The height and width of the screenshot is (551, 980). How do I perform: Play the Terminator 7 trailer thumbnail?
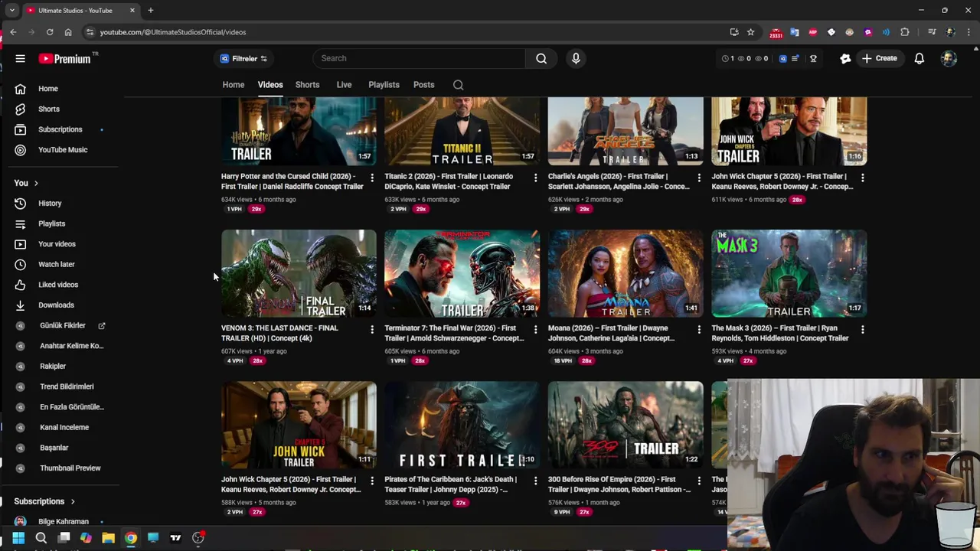[462, 273]
